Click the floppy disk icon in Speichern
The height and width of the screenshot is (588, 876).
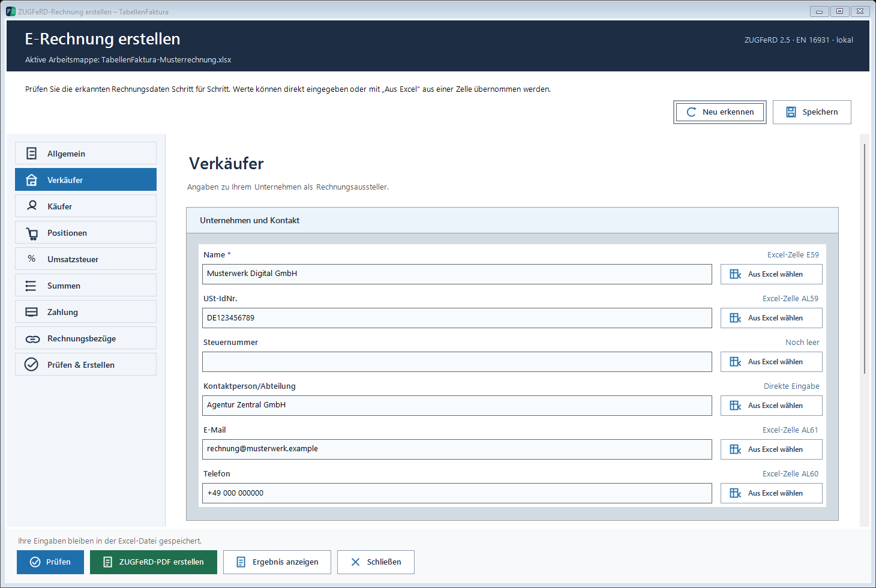791,112
